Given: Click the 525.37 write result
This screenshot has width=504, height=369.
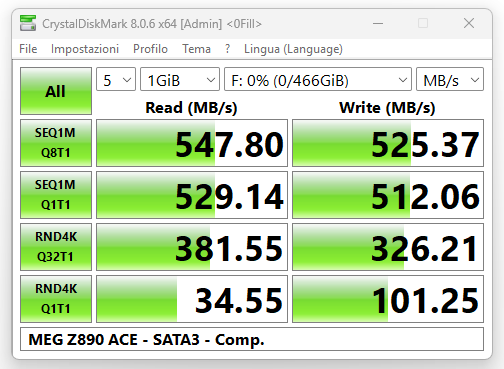Looking at the screenshot, I should 388,143.
